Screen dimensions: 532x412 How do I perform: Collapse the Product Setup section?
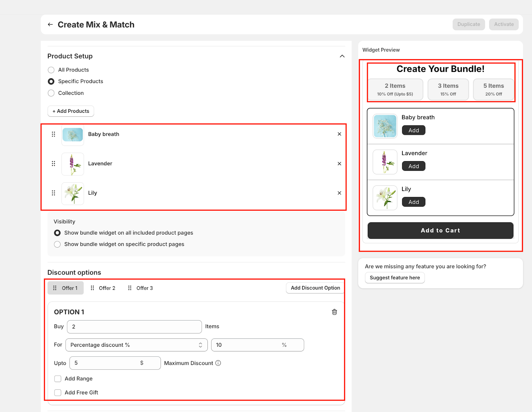(x=342, y=56)
